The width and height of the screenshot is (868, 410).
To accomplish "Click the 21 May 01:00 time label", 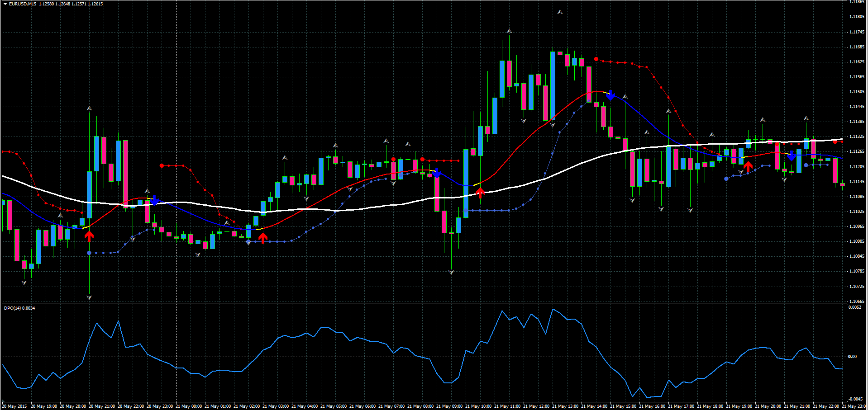I will click(218, 406).
